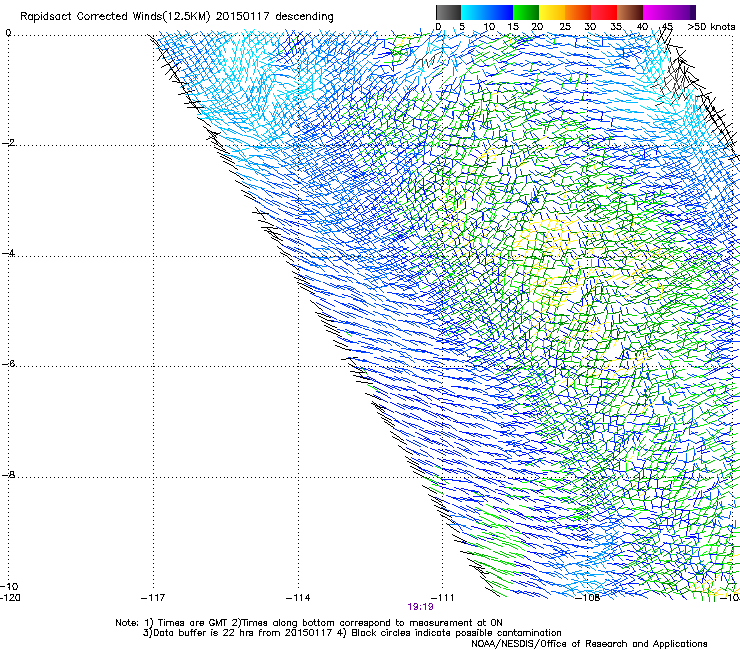Click the '-111' longitude axis label
This screenshot has height=650, width=740.
443,598
